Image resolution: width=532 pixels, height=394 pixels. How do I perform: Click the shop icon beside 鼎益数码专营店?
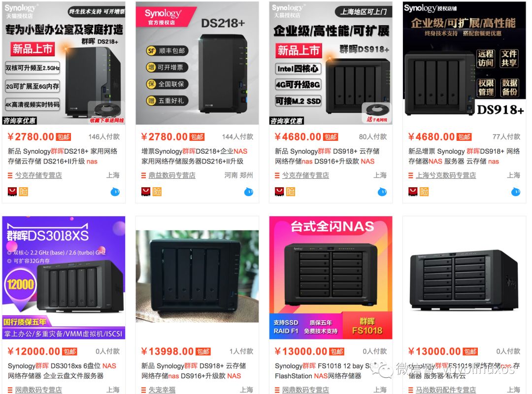(143, 175)
